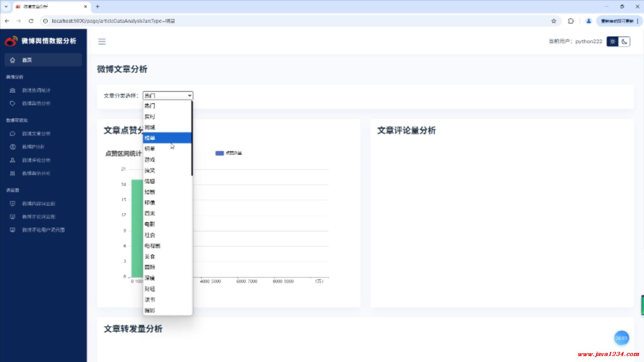644x362 pixels.
Task: Switch to light mode sun toggle
Action: pos(612,42)
